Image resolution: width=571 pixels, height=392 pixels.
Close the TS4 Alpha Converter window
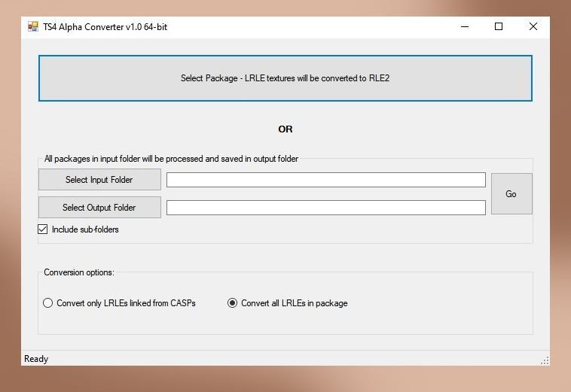tap(533, 26)
